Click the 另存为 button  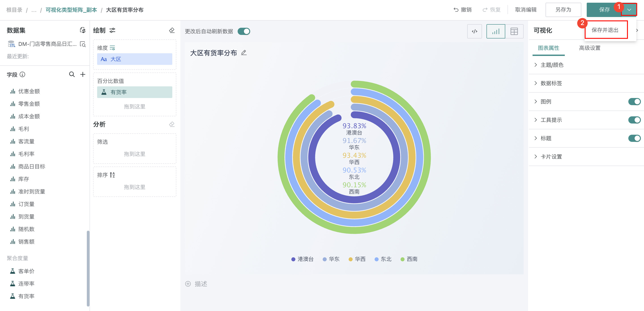click(x=563, y=10)
